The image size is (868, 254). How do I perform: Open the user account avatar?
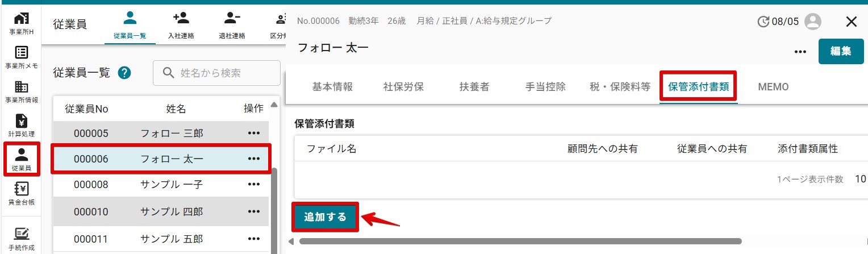[813, 22]
